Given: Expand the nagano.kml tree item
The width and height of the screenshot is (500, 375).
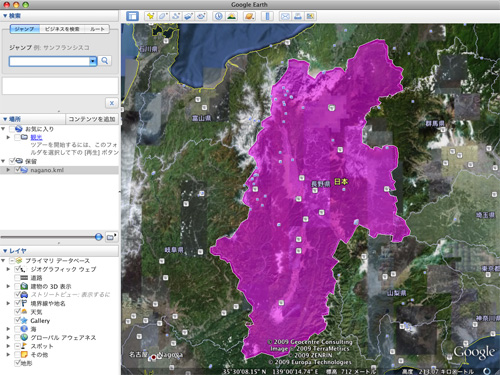Looking at the screenshot, I should coord(8,170).
